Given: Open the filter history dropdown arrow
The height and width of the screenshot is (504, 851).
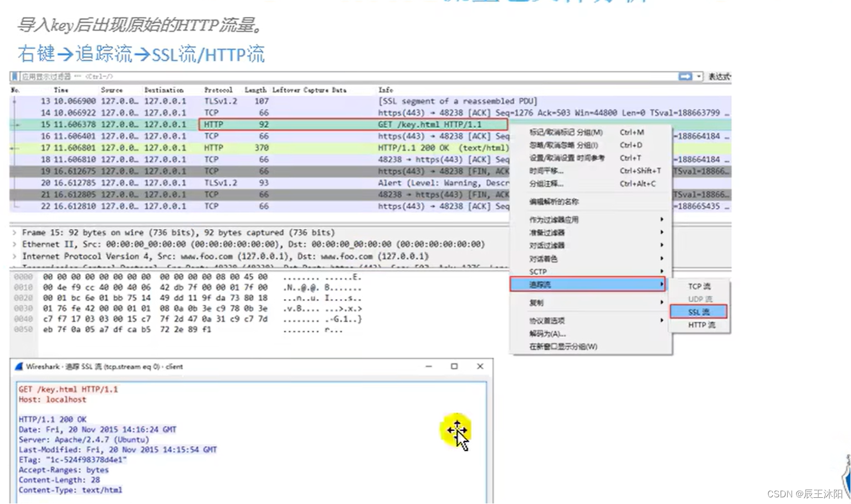Looking at the screenshot, I should pos(699,76).
